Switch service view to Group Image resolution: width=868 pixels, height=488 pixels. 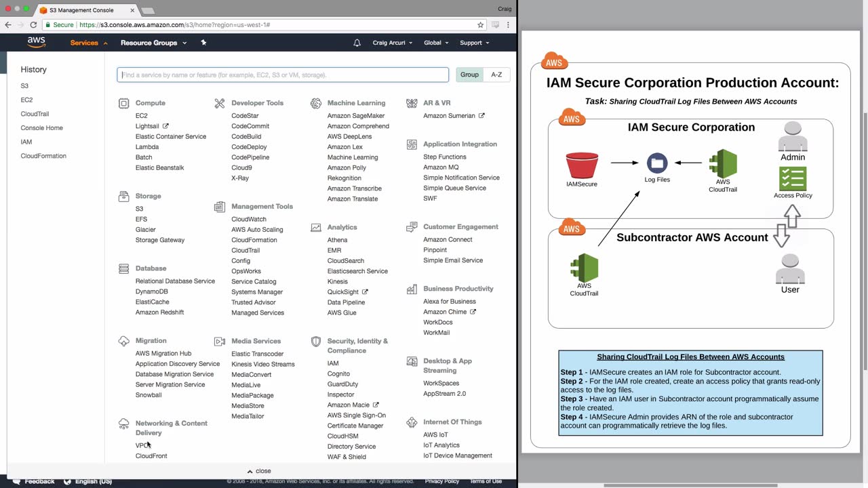pos(469,75)
